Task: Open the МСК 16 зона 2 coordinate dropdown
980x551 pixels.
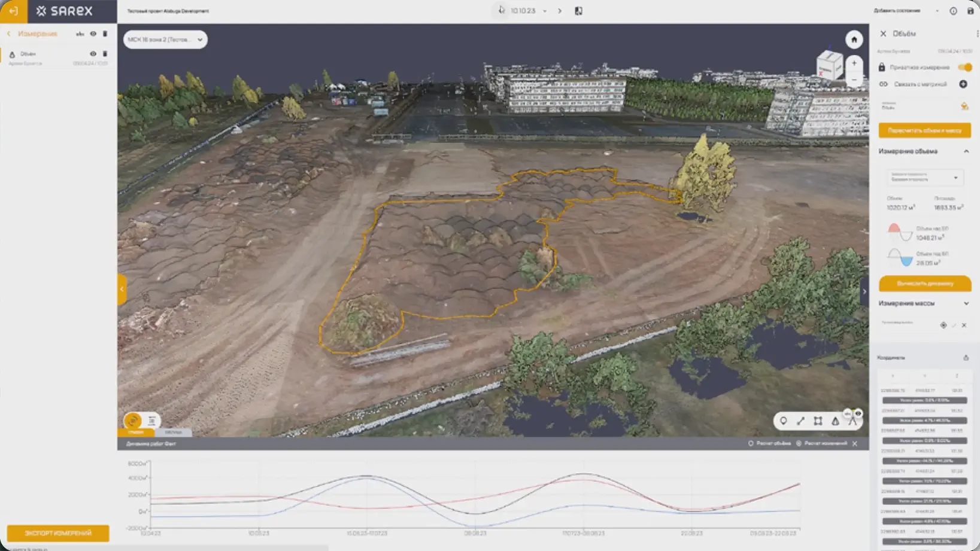Action: pyautogui.click(x=165, y=39)
